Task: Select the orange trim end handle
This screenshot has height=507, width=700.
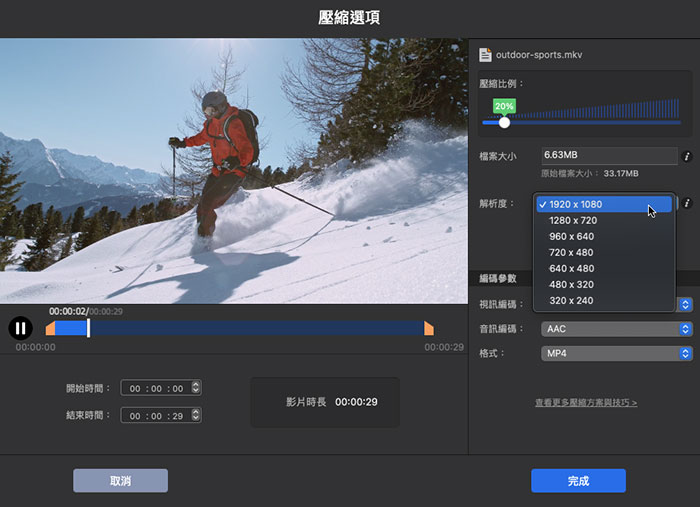Action: (429, 328)
